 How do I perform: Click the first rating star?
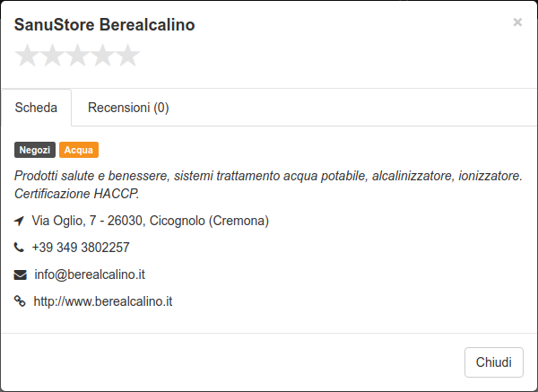tap(27, 55)
